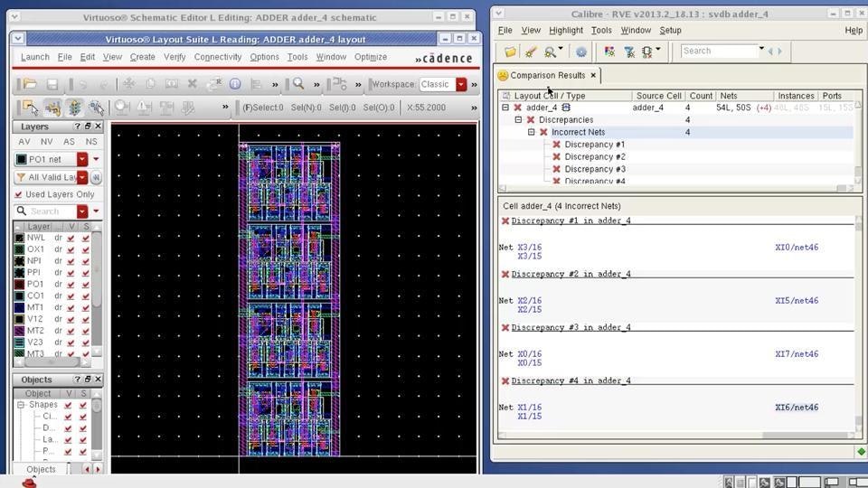Select Comparison Results tab

click(x=547, y=75)
